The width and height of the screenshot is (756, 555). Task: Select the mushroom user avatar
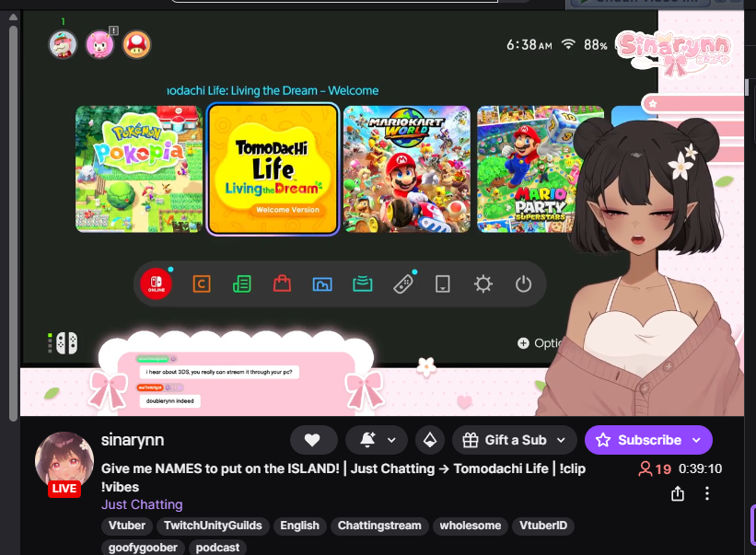[x=136, y=45]
